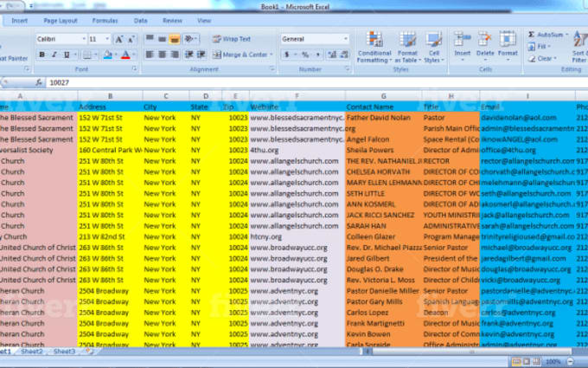Toggle Wrap Text
This screenshot has height=368, width=588.
click(x=232, y=39)
